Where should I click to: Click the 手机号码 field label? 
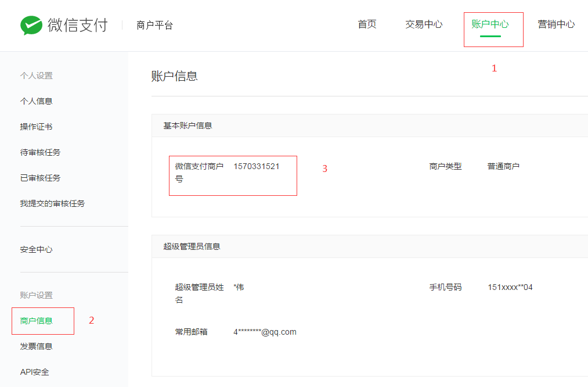tap(446, 287)
